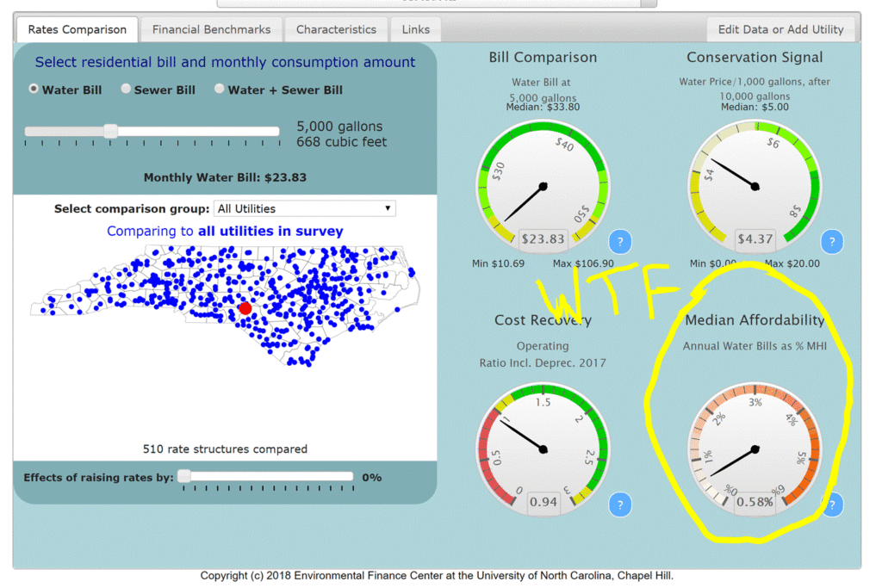Open Bill Comparison help question icon
The image size is (882, 588).
(x=621, y=241)
